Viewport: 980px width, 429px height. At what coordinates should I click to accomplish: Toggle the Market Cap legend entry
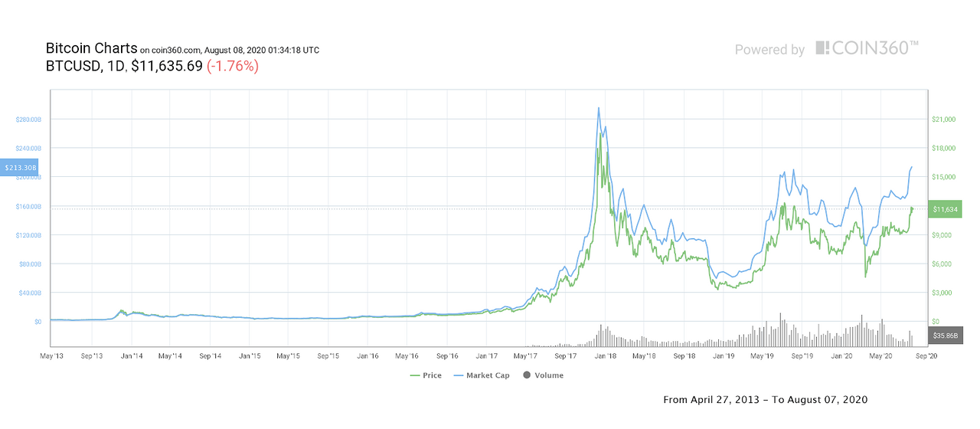click(481, 375)
